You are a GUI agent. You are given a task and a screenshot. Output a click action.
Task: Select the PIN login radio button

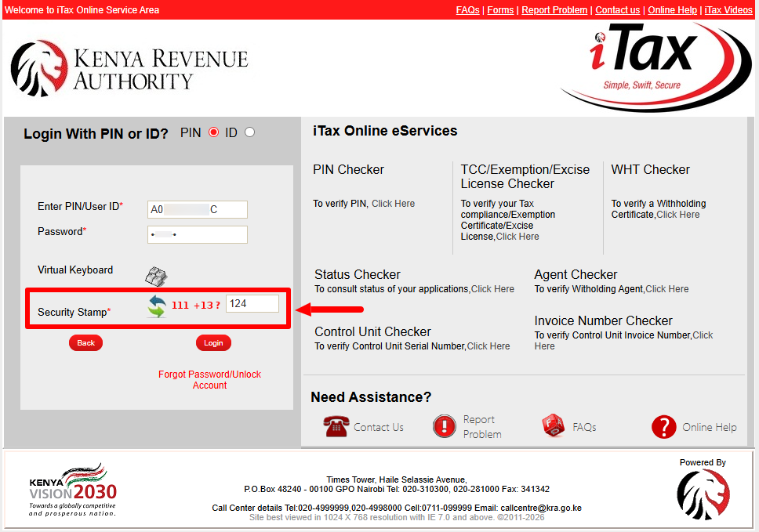pos(213,132)
